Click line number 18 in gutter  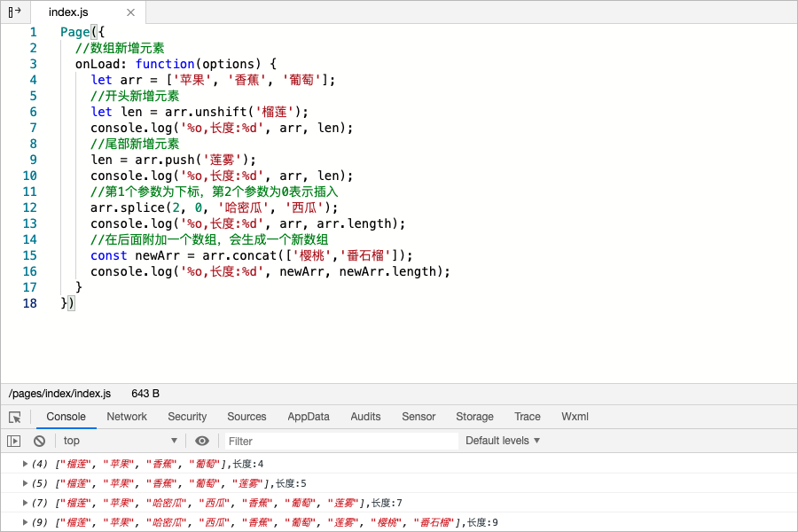tap(29, 303)
